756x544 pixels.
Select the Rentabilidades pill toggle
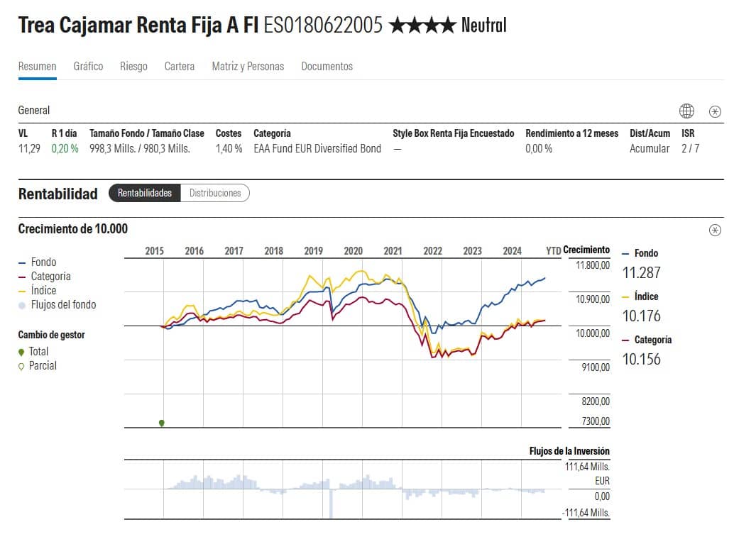pyautogui.click(x=145, y=193)
